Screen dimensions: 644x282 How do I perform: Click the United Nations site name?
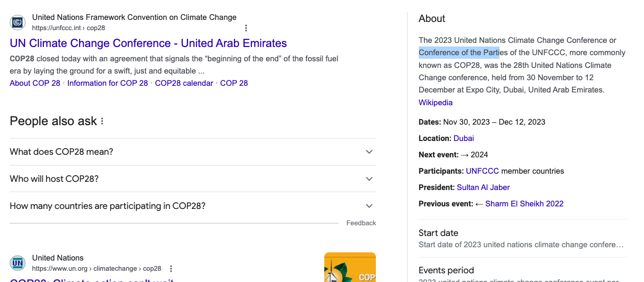(58, 258)
